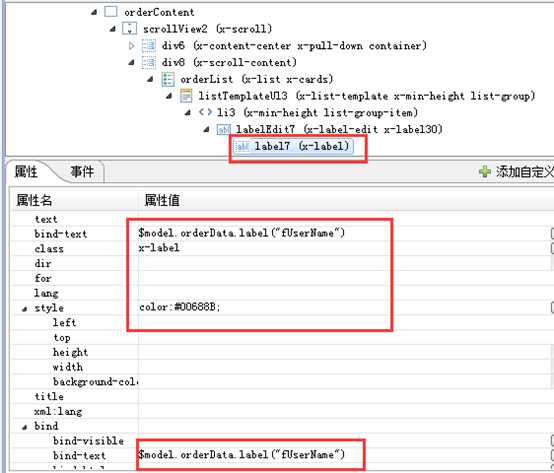Click the orderContent node icon

click(111, 12)
